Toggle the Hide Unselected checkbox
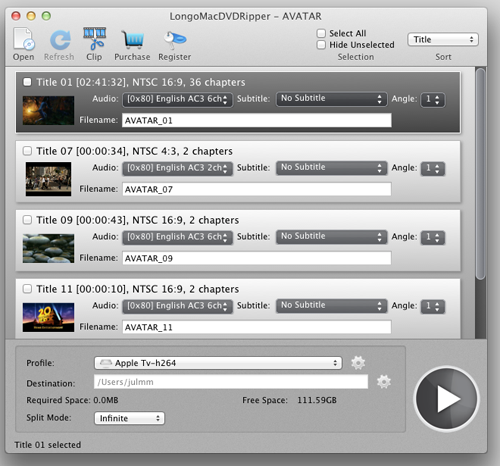This screenshot has width=500, height=466. tap(321, 45)
